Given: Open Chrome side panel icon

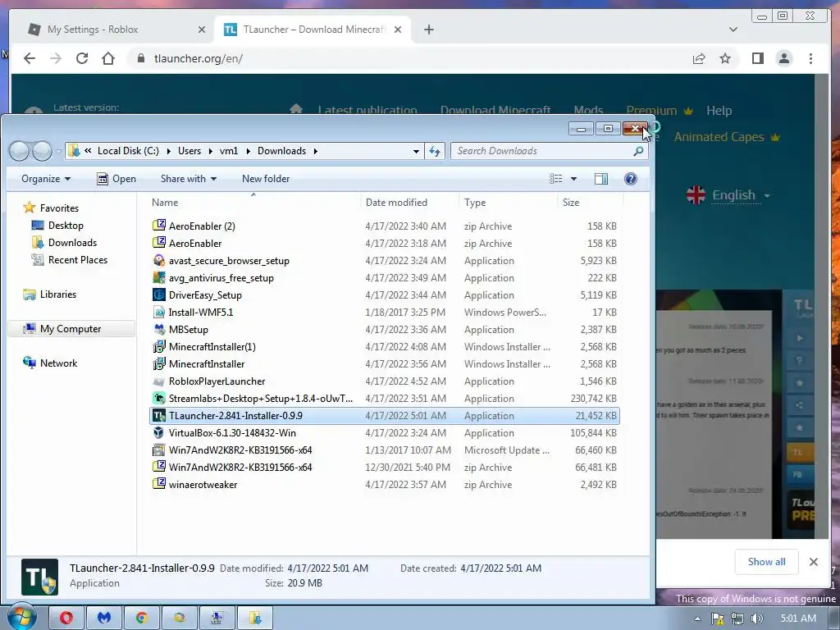Looking at the screenshot, I should click(x=757, y=58).
